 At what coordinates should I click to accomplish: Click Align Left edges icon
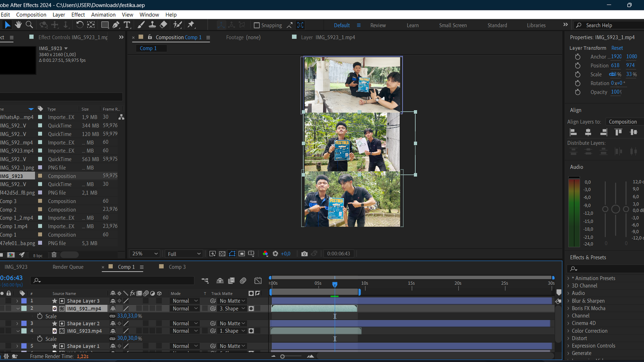(x=574, y=132)
